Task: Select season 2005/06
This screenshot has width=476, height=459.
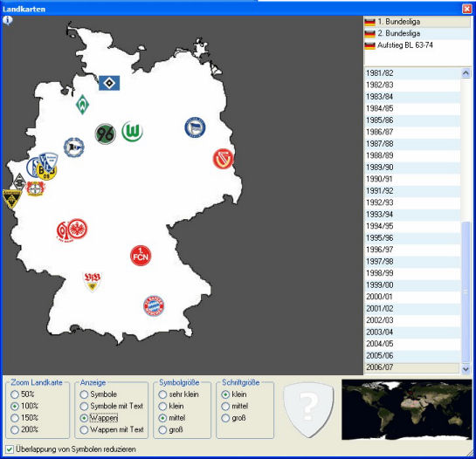Action: pyautogui.click(x=412, y=355)
